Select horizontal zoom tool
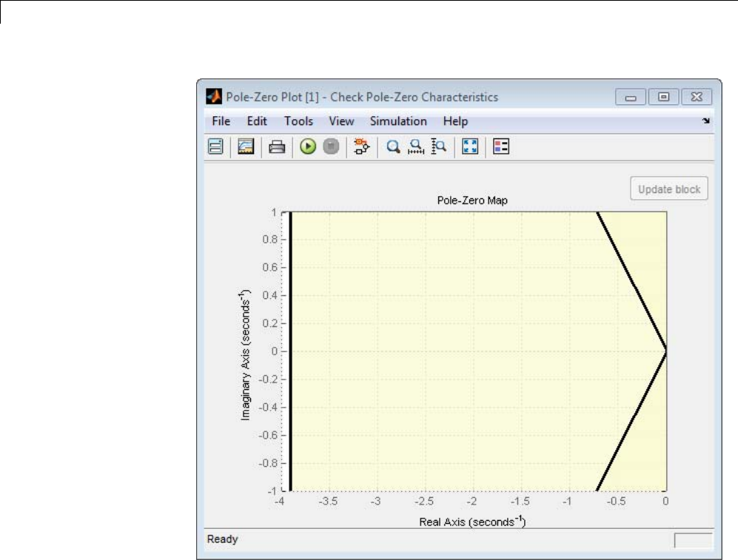This screenshot has height=560, width=738. pos(416,147)
